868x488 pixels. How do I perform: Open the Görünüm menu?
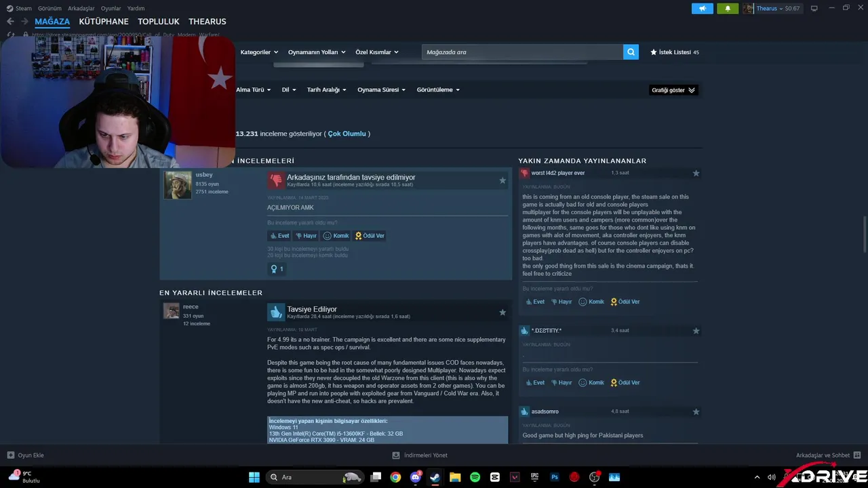tap(50, 8)
